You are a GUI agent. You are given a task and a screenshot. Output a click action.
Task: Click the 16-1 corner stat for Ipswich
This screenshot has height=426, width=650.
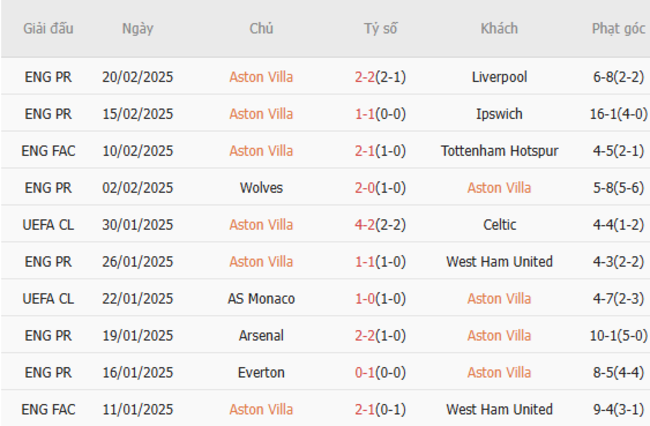point(603,114)
